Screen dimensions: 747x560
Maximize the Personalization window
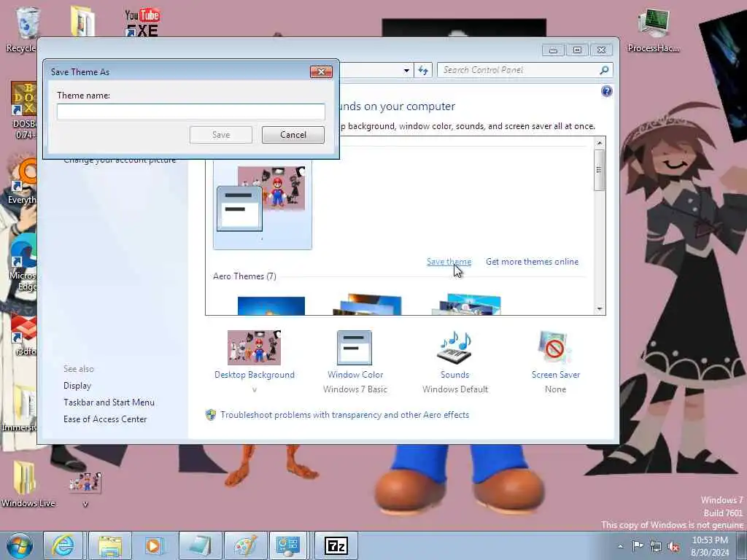[577, 50]
